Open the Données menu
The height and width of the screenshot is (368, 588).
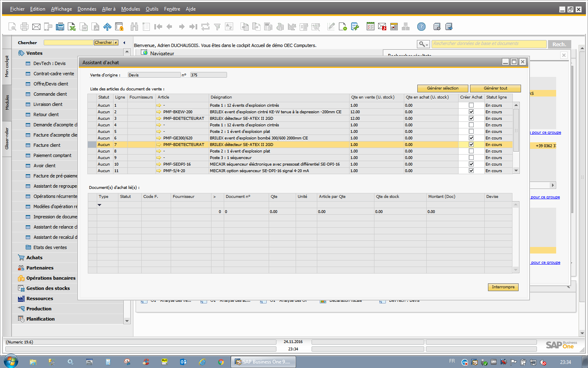[x=87, y=9]
